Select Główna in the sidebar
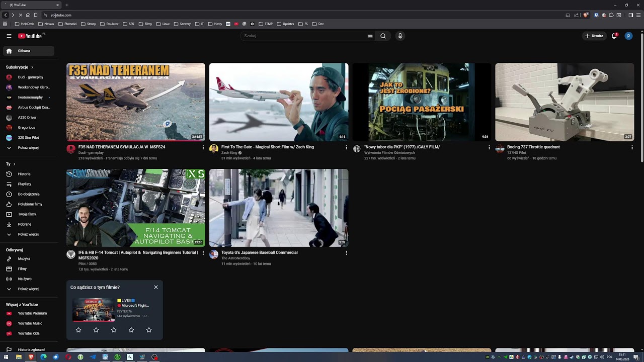This screenshot has height=362, width=644. [x=29, y=51]
